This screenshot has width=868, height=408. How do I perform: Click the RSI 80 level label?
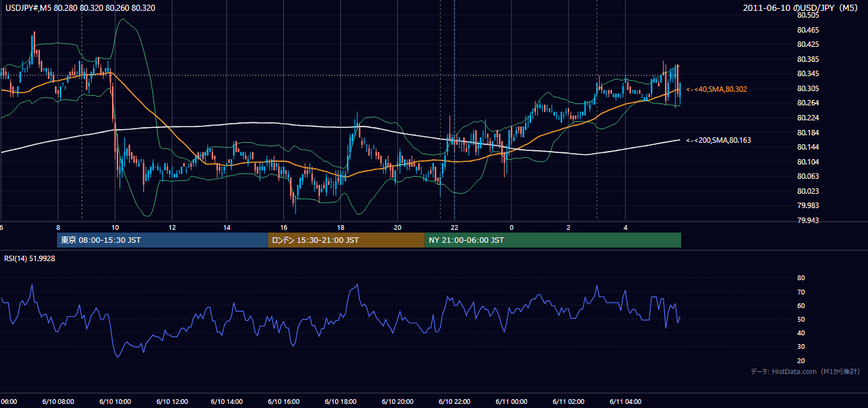801,278
